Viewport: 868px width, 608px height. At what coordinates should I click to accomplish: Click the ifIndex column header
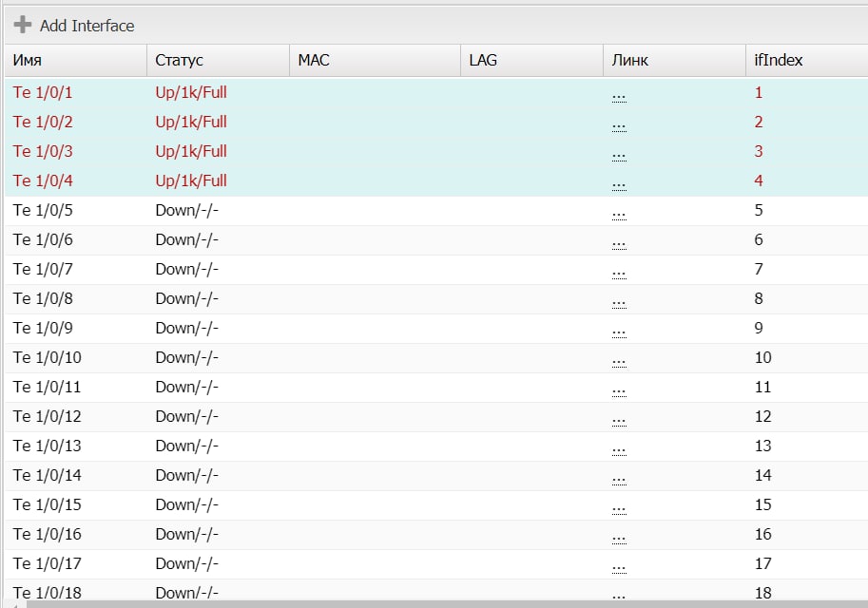(x=806, y=60)
